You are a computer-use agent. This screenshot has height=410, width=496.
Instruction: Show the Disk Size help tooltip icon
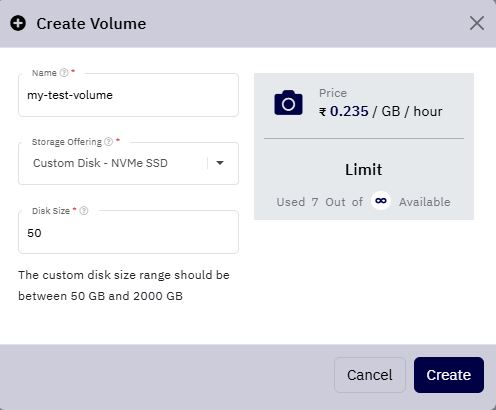tap(84, 211)
